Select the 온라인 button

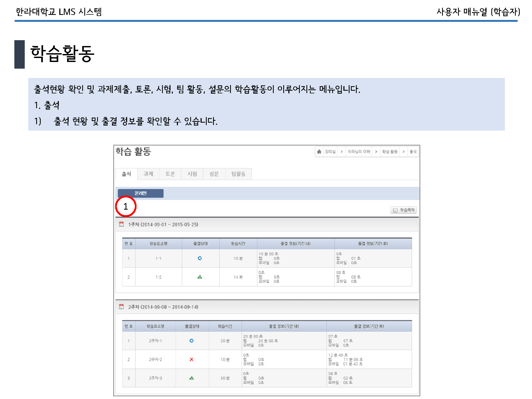tap(140, 193)
